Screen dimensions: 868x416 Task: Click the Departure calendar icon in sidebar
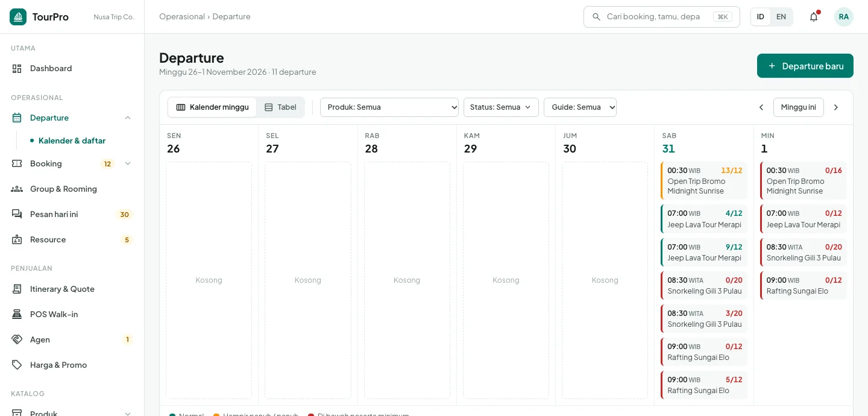point(17,118)
